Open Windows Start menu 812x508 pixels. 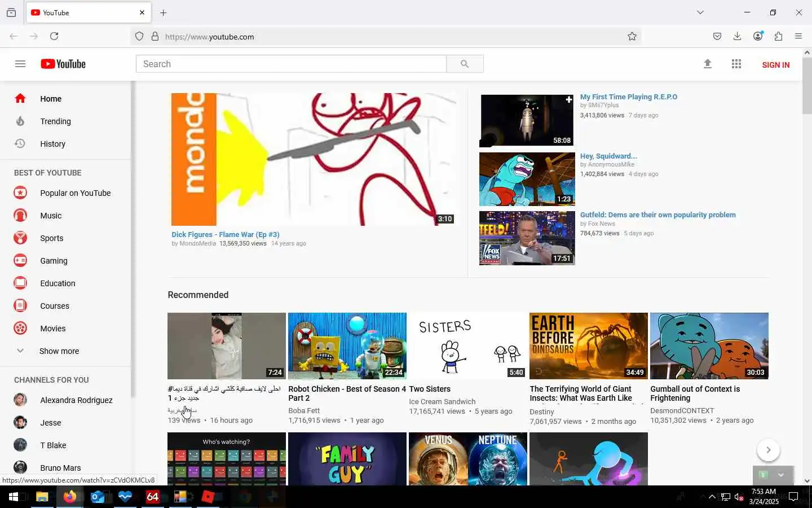[x=14, y=497]
